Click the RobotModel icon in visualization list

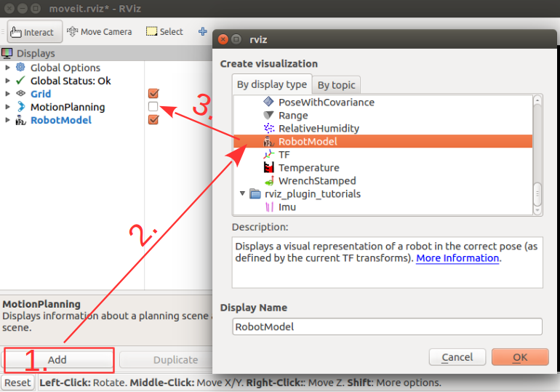tap(268, 142)
